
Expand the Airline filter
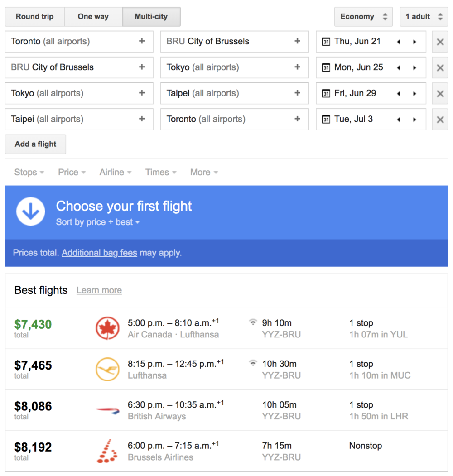(115, 172)
